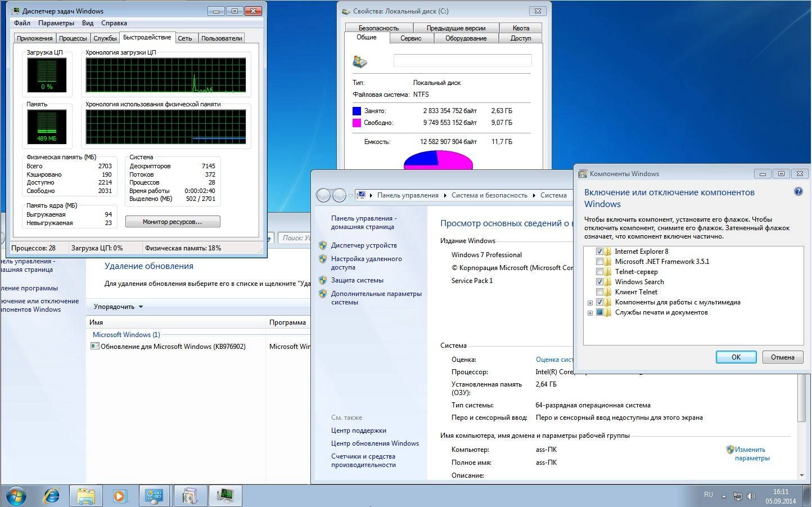
Task: Click shield icon next to Remote settings
Action: coord(323,259)
